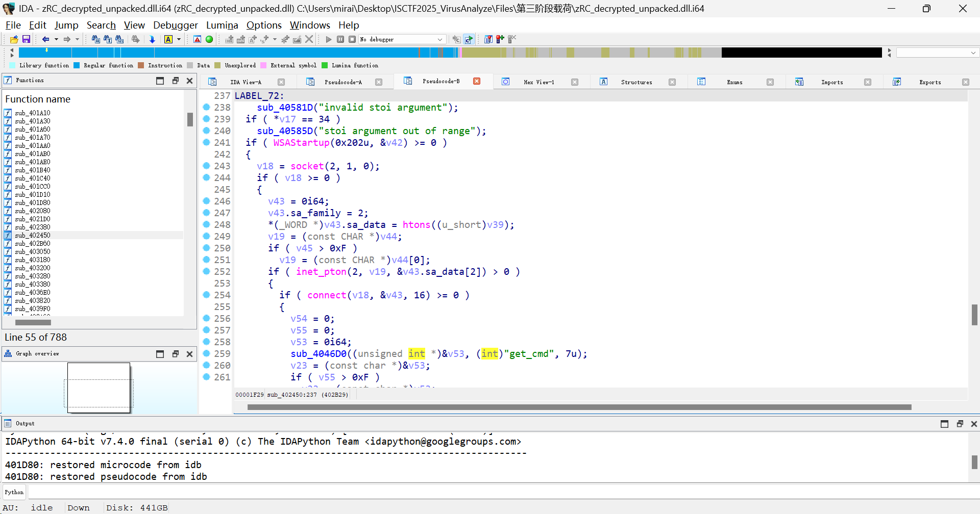Start the debugger process with play button
The height and width of the screenshot is (514, 980).
(x=329, y=39)
